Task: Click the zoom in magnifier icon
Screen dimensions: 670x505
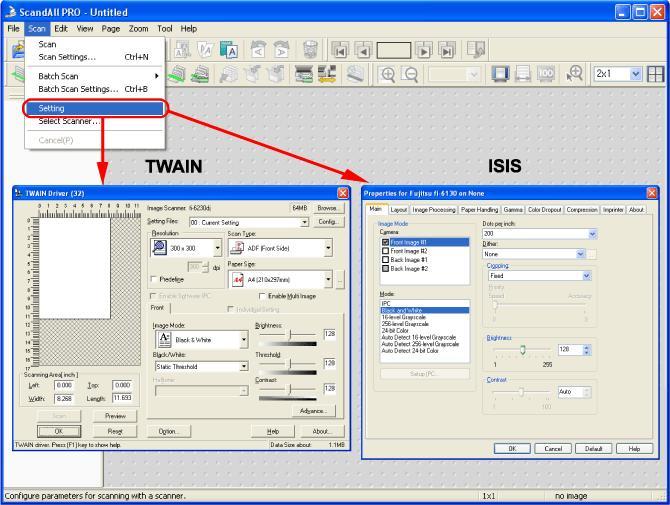Action: [388, 74]
